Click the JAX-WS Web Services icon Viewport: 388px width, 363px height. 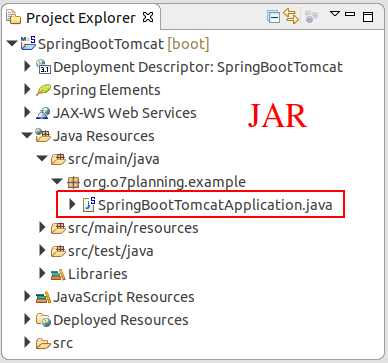click(43, 113)
